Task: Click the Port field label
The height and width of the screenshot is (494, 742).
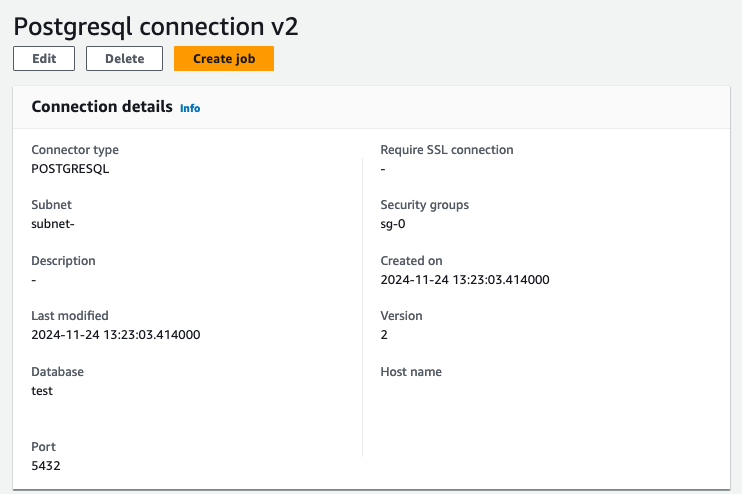Action: (x=44, y=447)
